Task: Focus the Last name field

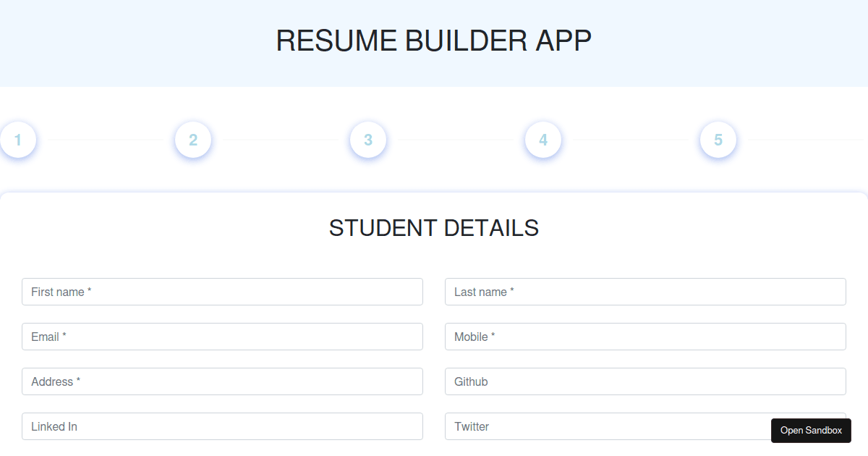Action: coord(645,292)
